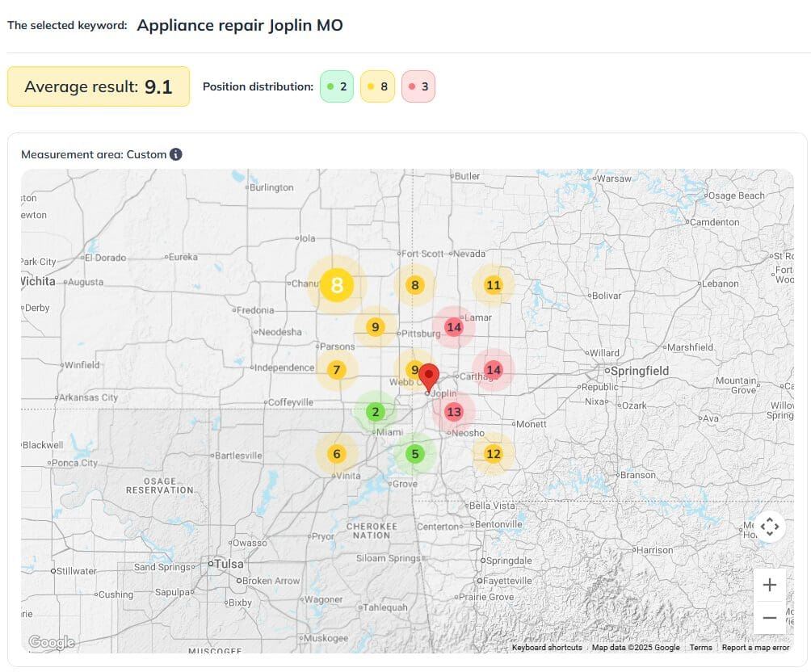Open the map Terms link
Viewport: 811px width, 672px height.
[x=700, y=648]
